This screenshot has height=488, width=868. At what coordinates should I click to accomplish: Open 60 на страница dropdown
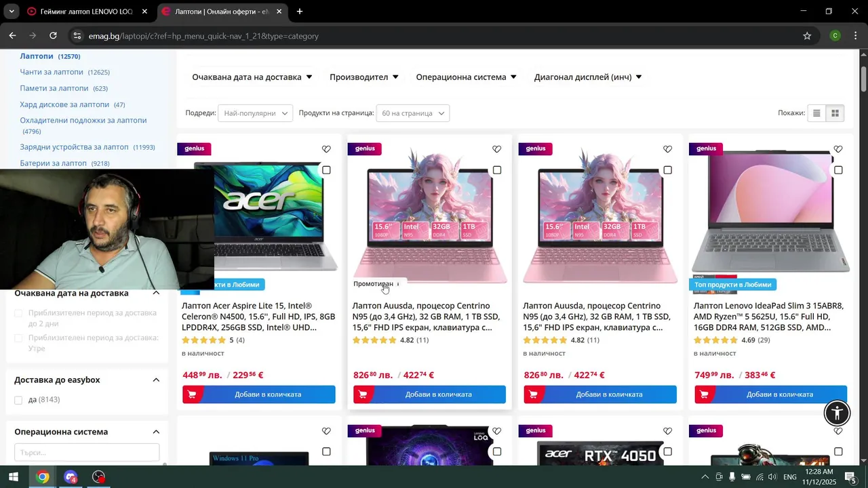[413, 113]
